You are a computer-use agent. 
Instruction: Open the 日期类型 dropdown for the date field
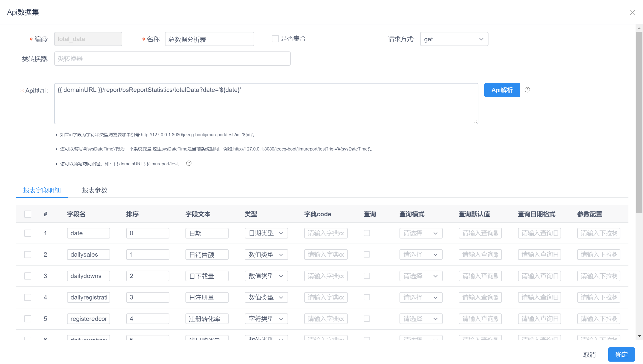tap(266, 233)
